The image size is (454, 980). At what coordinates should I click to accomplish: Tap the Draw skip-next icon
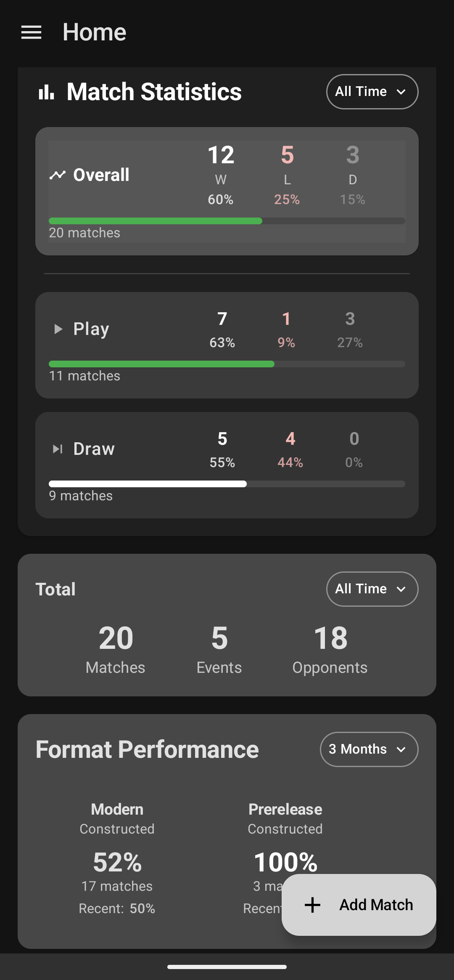58,449
